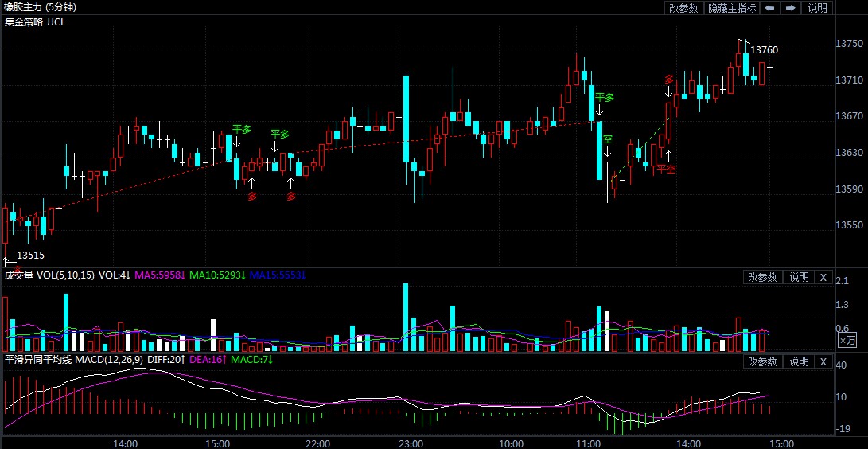
Task: Click the 13760 high price label
Action: pyautogui.click(x=764, y=50)
